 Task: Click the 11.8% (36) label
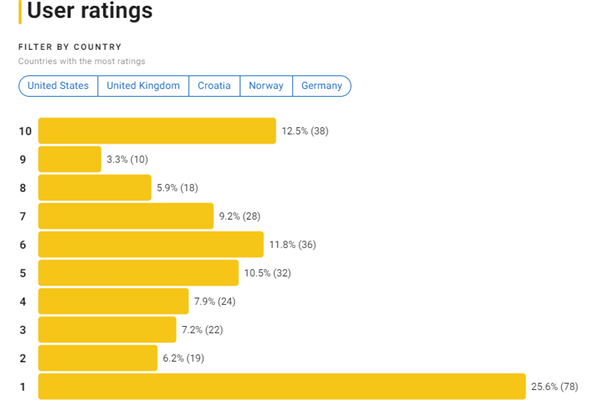(x=293, y=244)
